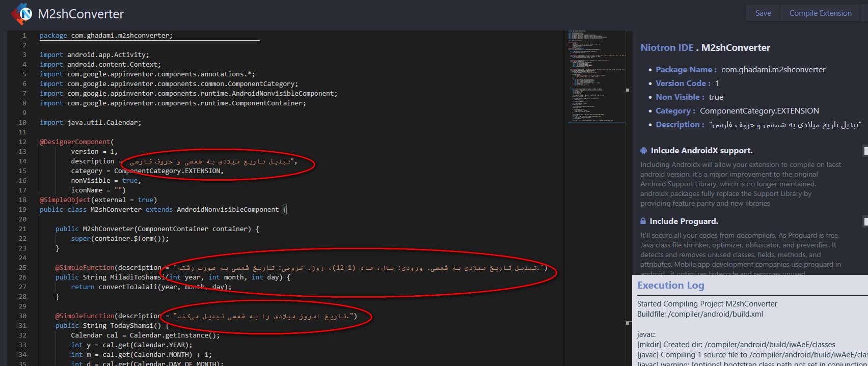Toggle the Include AndroidX support checkbox
Screen dimensions: 868x366
pos(865,151)
